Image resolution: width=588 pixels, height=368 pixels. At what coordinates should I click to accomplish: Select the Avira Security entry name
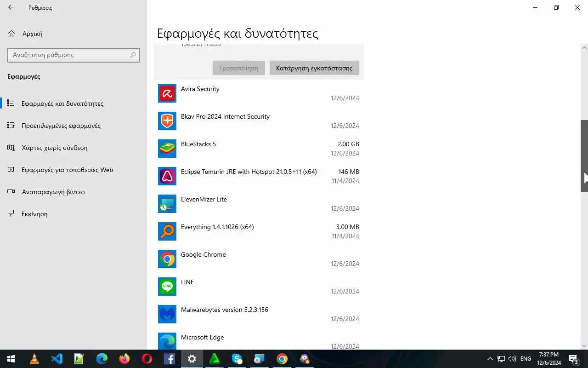click(200, 89)
